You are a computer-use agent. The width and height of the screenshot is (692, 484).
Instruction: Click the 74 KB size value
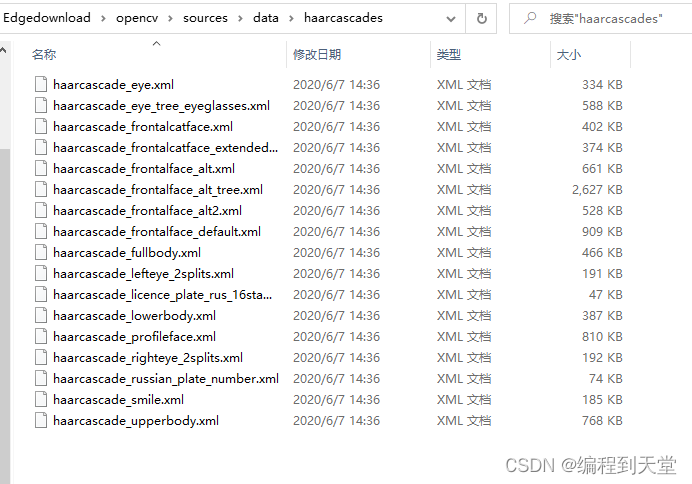click(x=606, y=379)
